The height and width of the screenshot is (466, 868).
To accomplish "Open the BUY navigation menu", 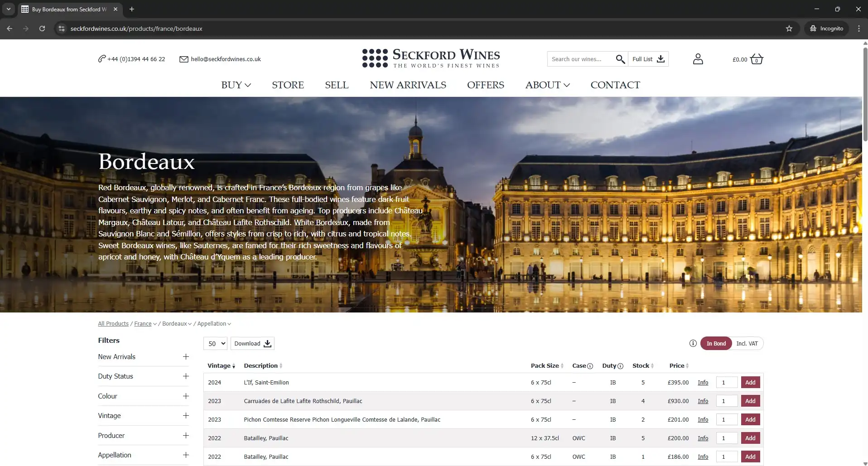I will pos(236,85).
